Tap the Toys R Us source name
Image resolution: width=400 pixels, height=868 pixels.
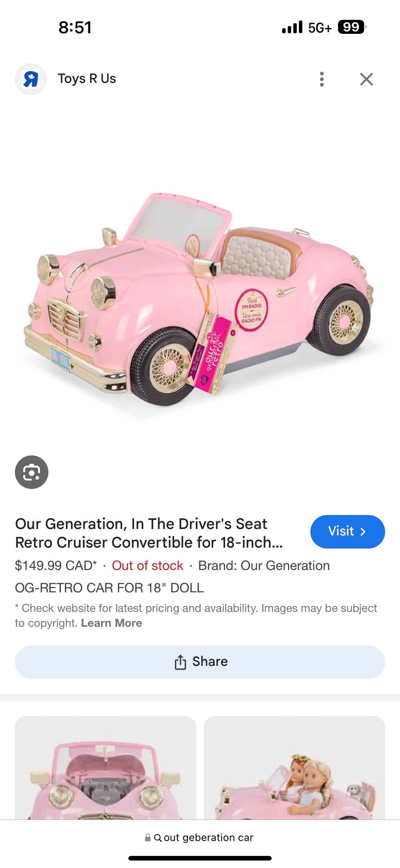coord(87,79)
